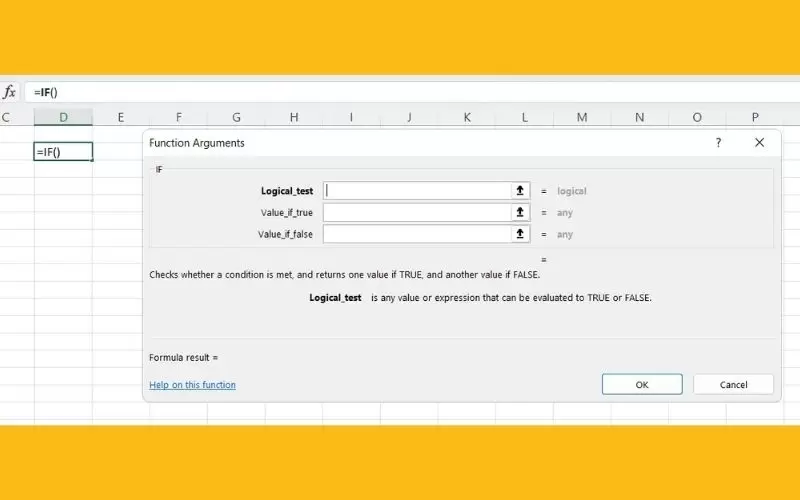Click the question mark help icon
Screen dimensions: 800x500
click(718, 143)
